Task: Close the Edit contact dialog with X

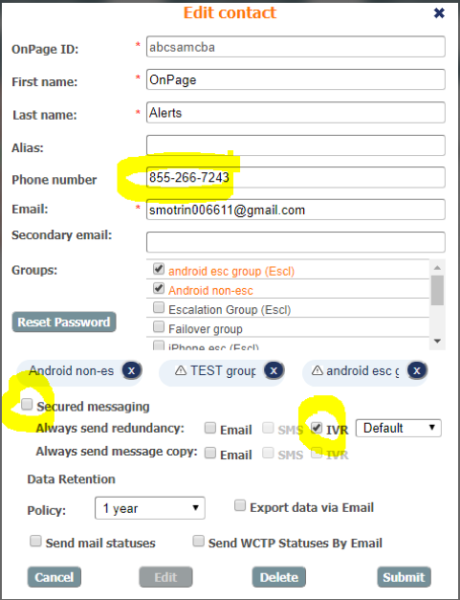Action: click(439, 13)
